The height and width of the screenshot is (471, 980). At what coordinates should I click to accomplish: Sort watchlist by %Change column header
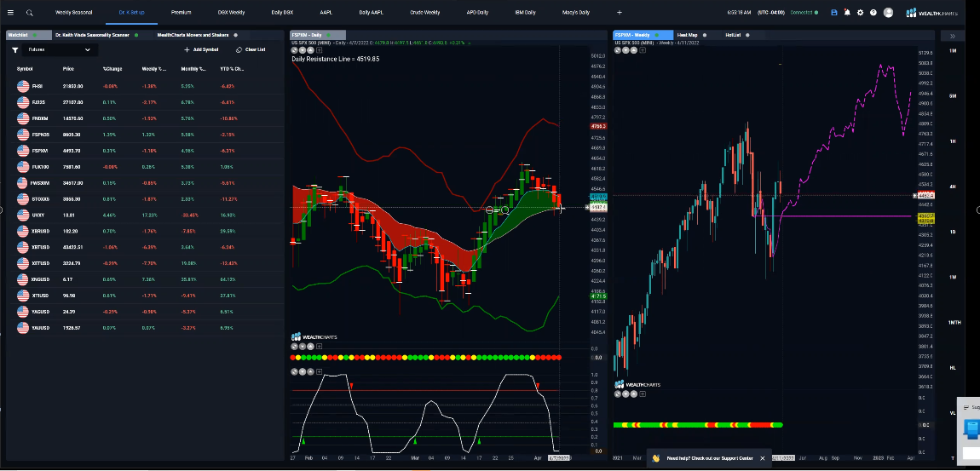(x=112, y=69)
